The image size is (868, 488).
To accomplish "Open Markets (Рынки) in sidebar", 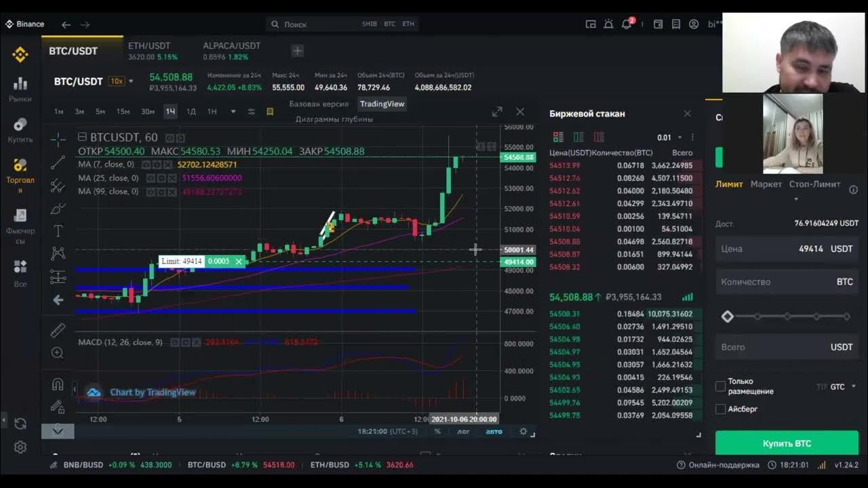I will point(20,89).
